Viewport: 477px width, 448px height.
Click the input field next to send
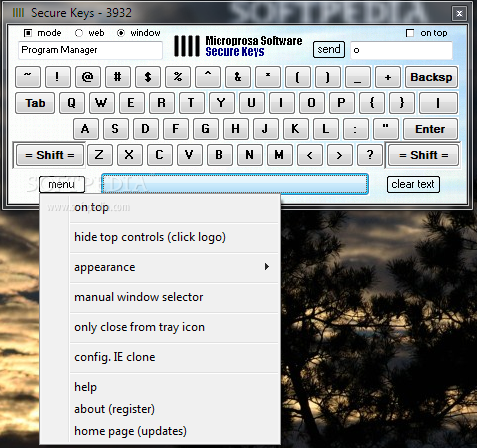[x=402, y=50]
